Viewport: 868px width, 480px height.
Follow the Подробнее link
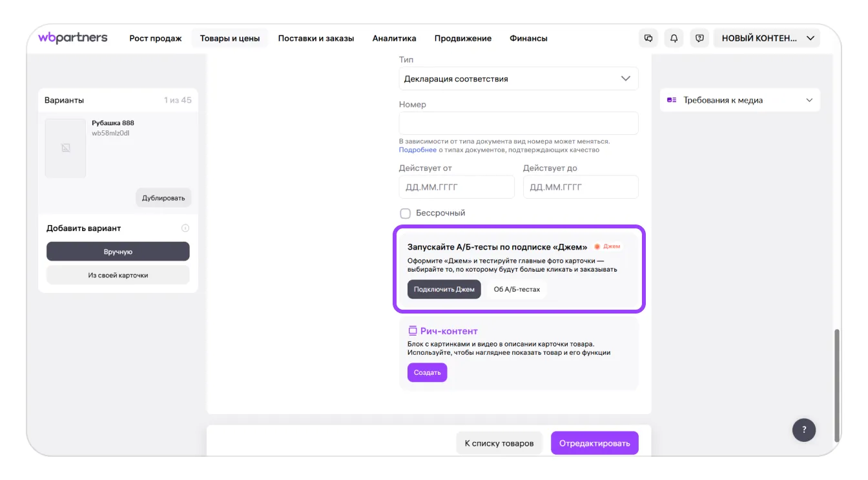pos(417,150)
